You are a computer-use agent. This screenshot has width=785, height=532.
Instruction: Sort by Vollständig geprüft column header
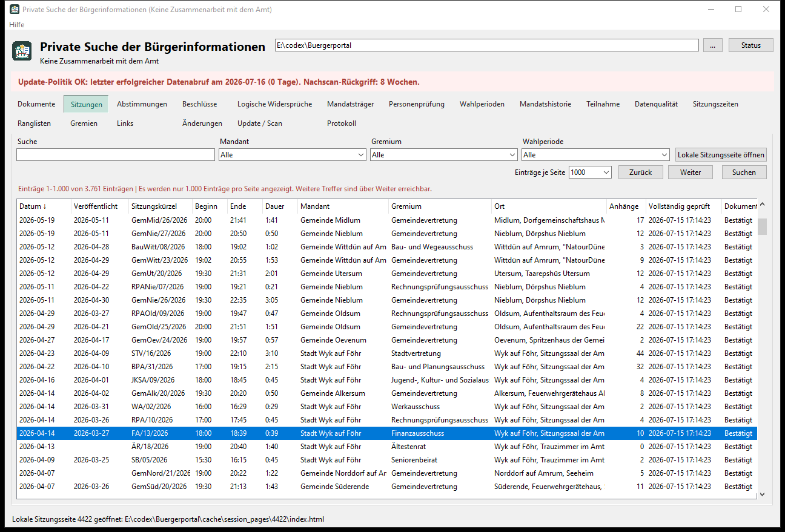click(x=684, y=206)
